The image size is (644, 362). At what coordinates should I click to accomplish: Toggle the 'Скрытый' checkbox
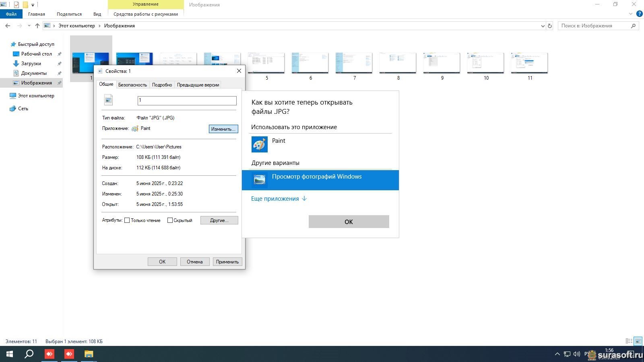[170, 220]
